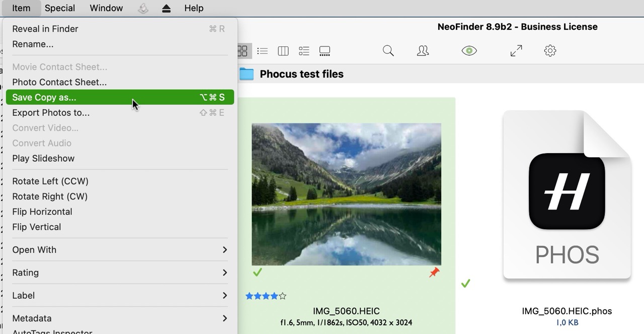Click the fullscreen expand arrows icon
The width and height of the screenshot is (644, 334).
coord(516,51)
